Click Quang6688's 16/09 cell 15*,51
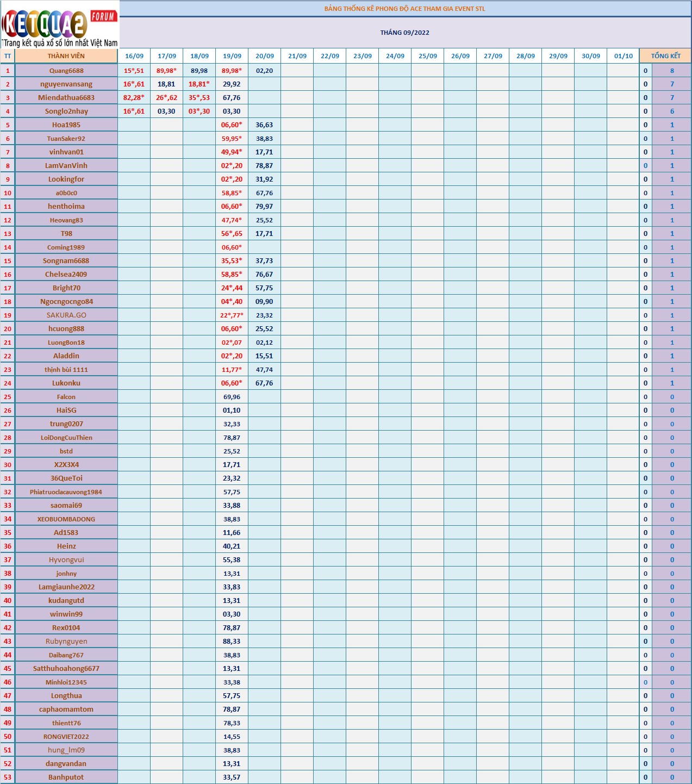692x784 pixels. (134, 71)
